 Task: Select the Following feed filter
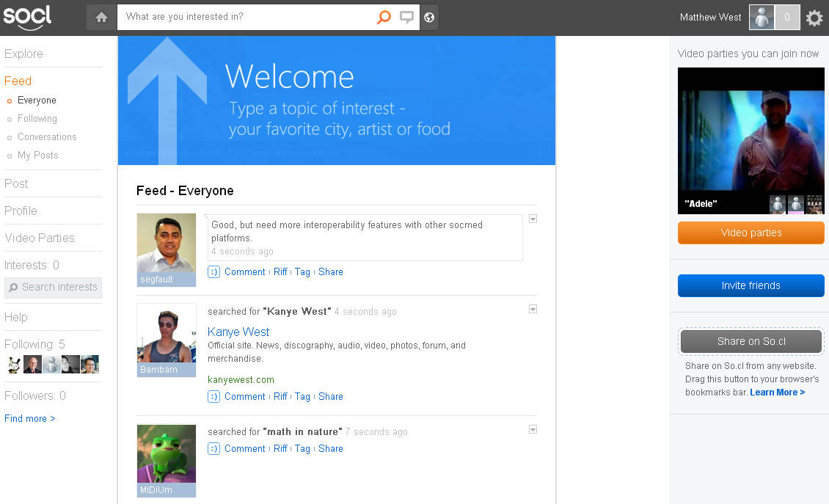[x=37, y=119]
